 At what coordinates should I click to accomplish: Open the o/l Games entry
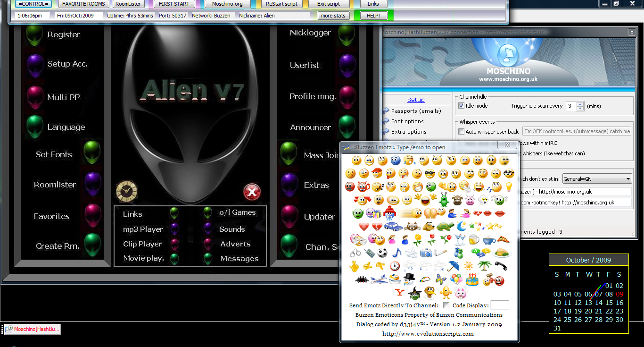(237, 212)
